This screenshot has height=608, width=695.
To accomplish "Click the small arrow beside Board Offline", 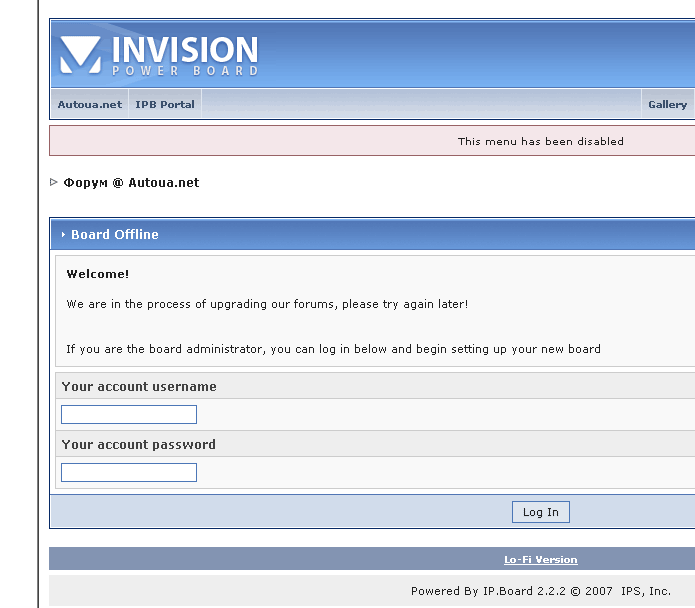I will point(63,235).
